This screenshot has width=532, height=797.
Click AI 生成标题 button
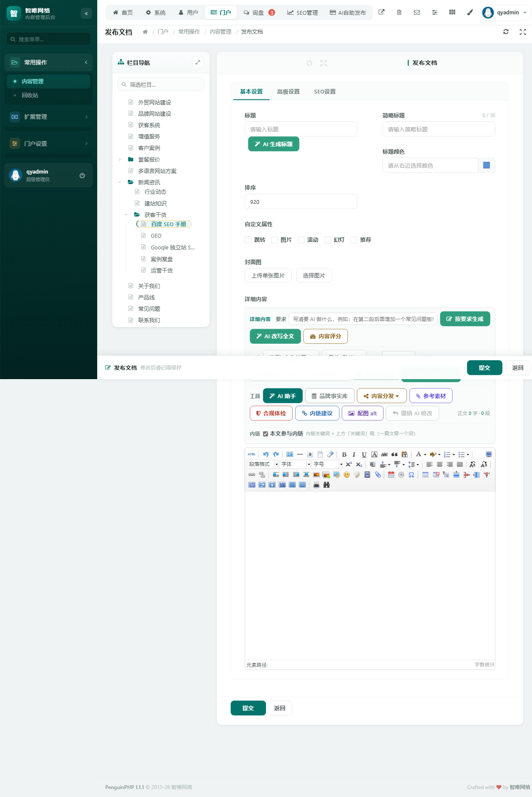tap(274, 144)
